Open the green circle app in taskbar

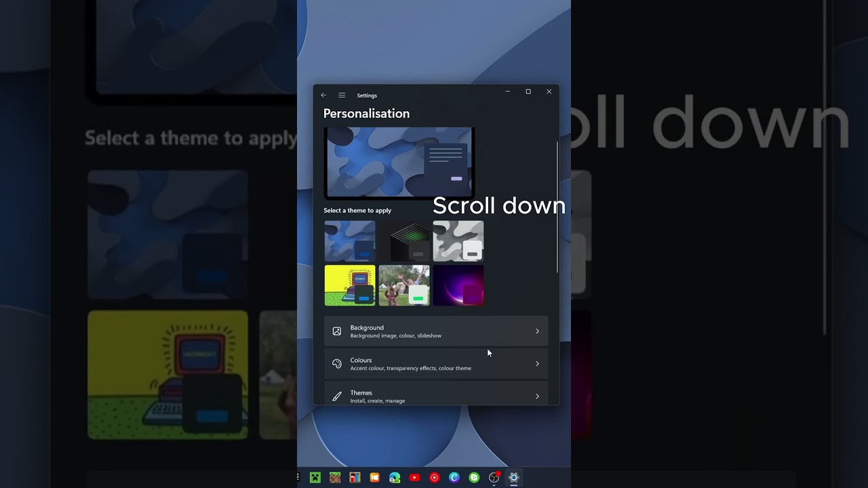[x=474, y=478]
